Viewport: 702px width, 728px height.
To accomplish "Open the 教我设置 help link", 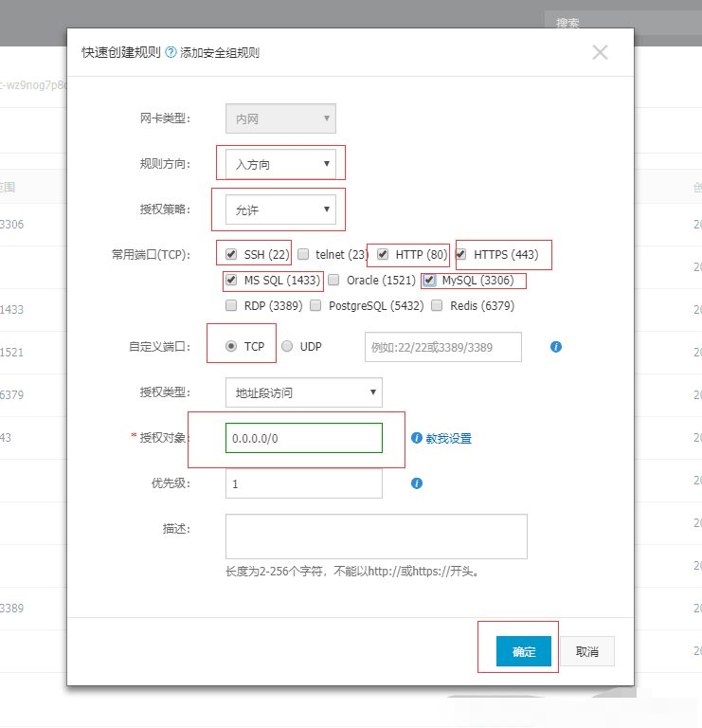I will pyautogui.click(x=448, y=438).
